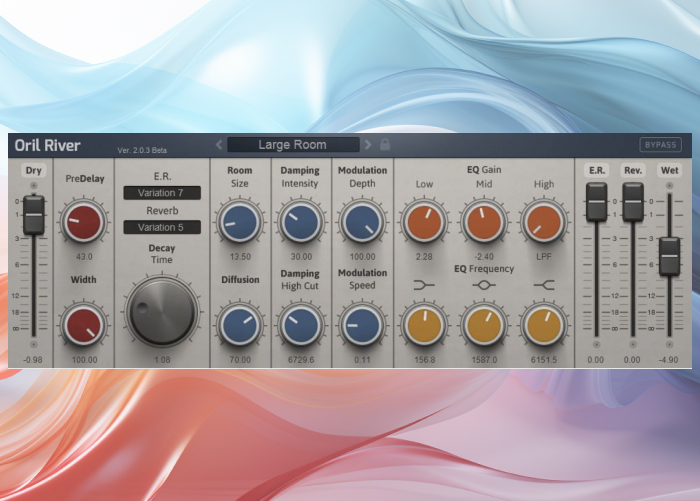700x501 pixels.
Task: Click the low frequency value 156.8
Action: [425, 359]
